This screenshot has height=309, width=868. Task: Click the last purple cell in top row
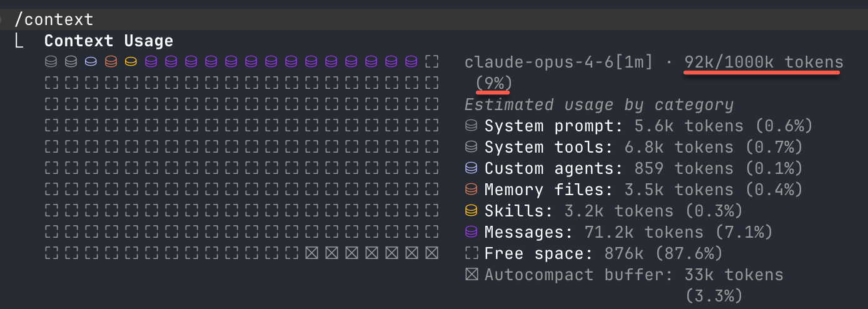(411, 62)
